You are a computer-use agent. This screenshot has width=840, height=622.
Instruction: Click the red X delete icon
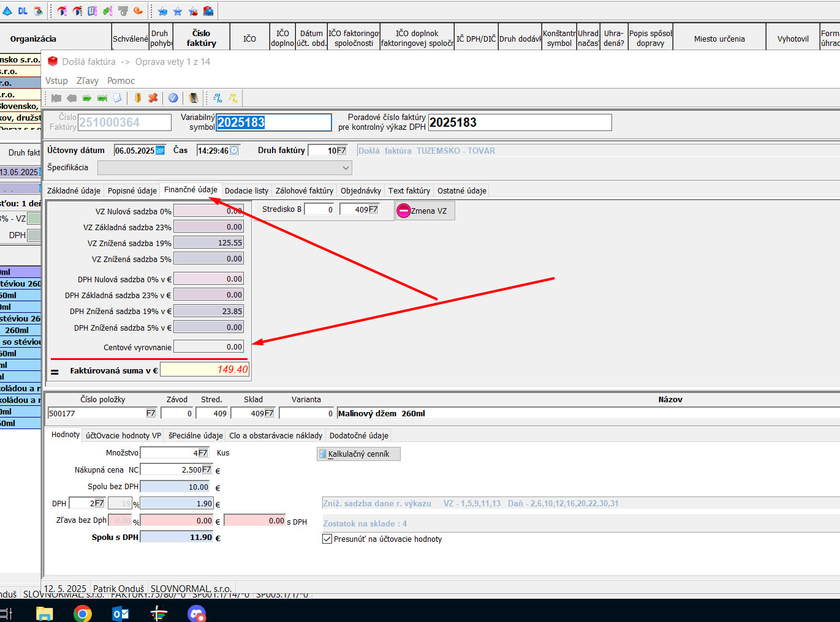153,98
